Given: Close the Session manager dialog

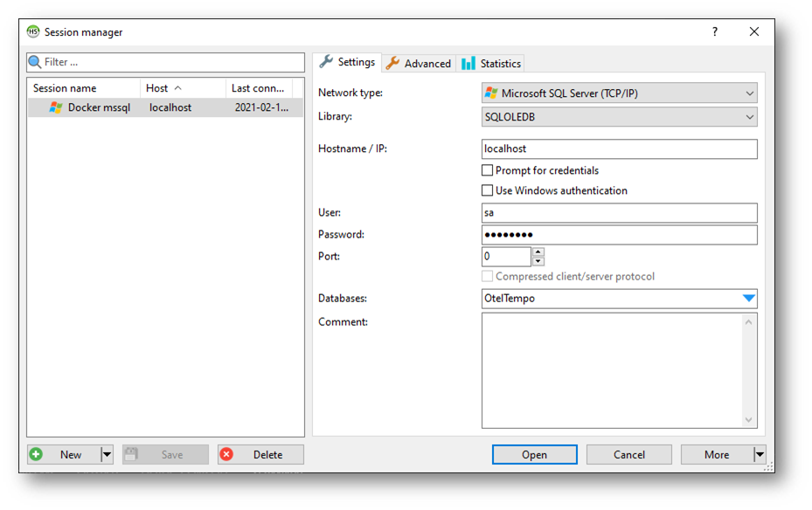Looking at the screenshot, I should (x=754, y=31).
